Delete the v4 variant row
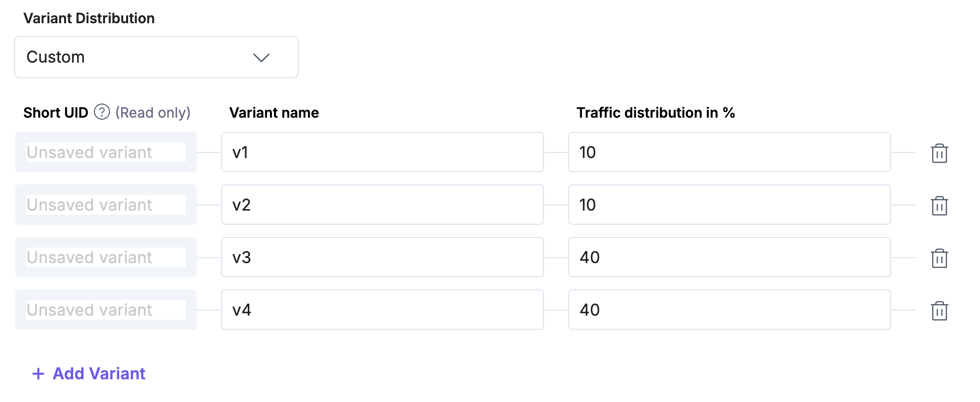Screen dimensions: 980x402 (x=939, y=311)
